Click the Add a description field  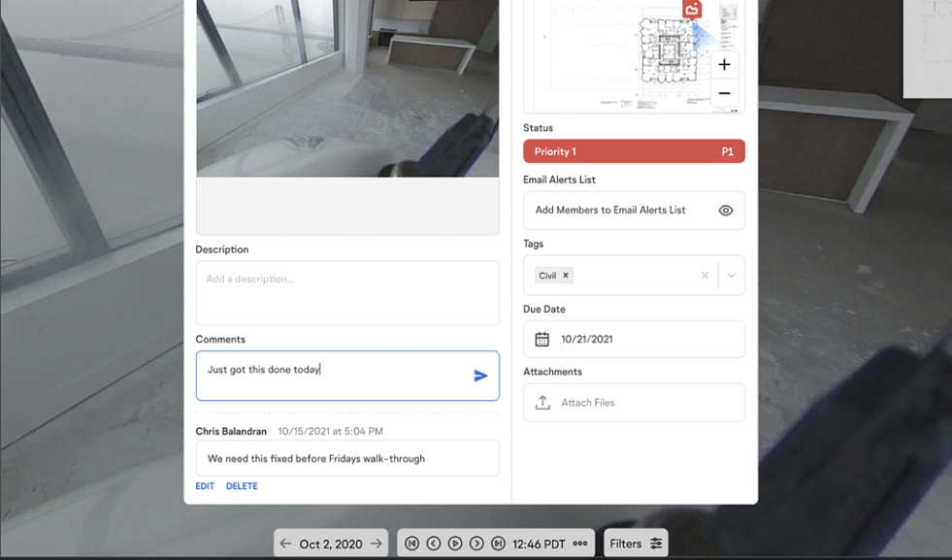347,293
